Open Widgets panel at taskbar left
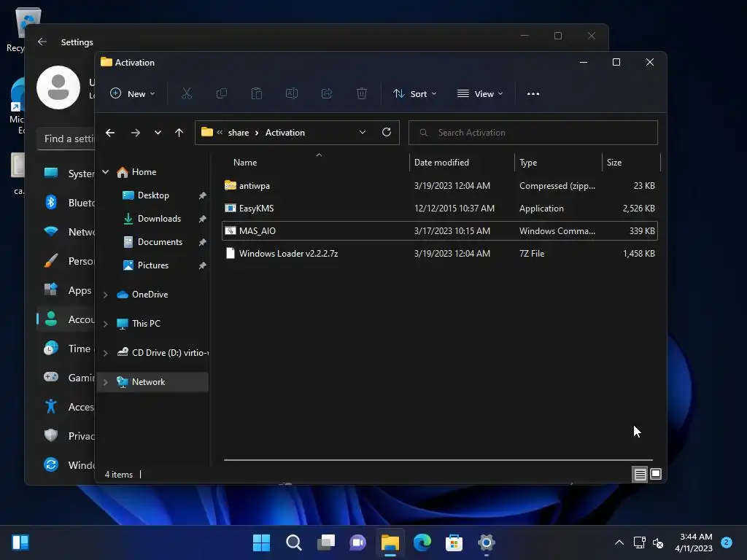The width and height of the screenshot is (747, 560). [20, 542]
